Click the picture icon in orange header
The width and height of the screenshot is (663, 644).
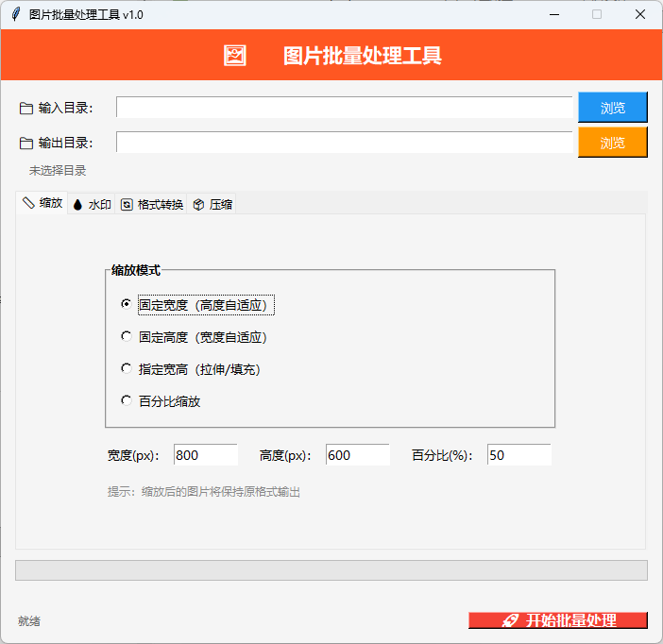tap(234, 56)
